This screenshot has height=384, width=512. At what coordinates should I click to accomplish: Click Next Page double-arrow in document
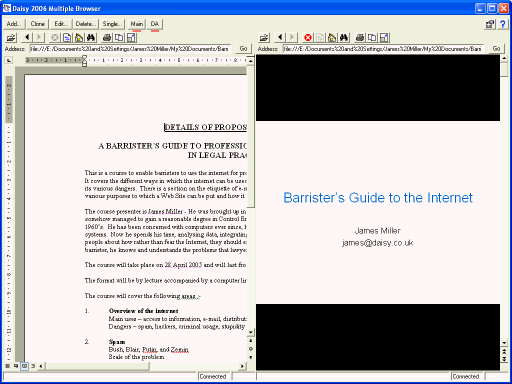251,357
